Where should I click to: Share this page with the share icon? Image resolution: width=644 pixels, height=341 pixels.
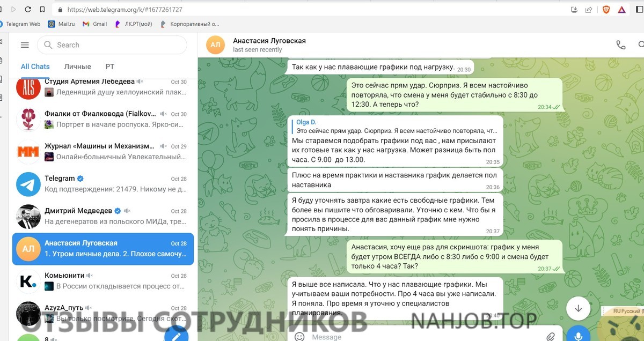click(589, 10)
